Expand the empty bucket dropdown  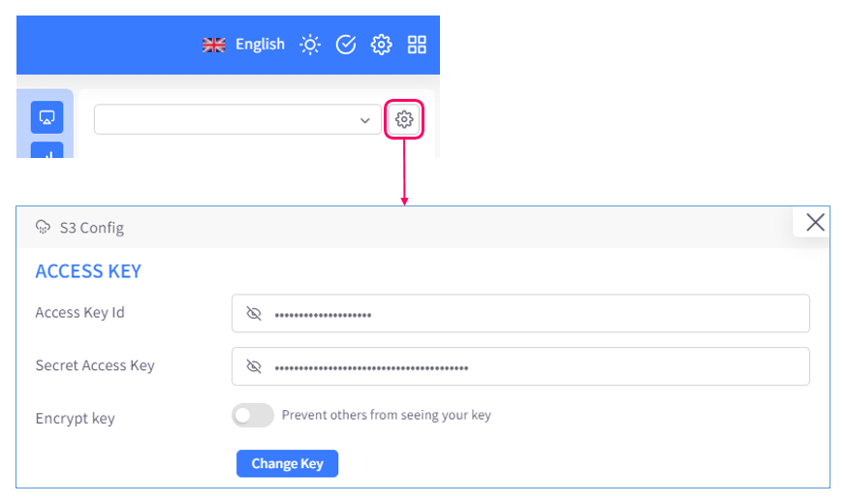click(x=237, y=119)
